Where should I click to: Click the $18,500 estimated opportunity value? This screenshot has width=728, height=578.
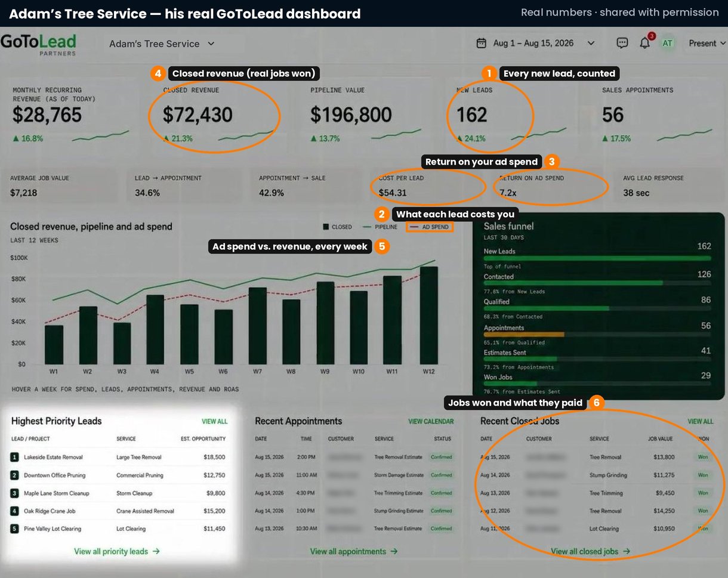pos(214,458)
